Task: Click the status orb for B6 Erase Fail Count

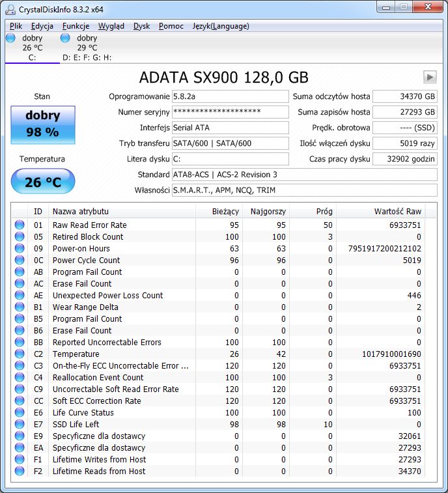Action: coord(20,330)
